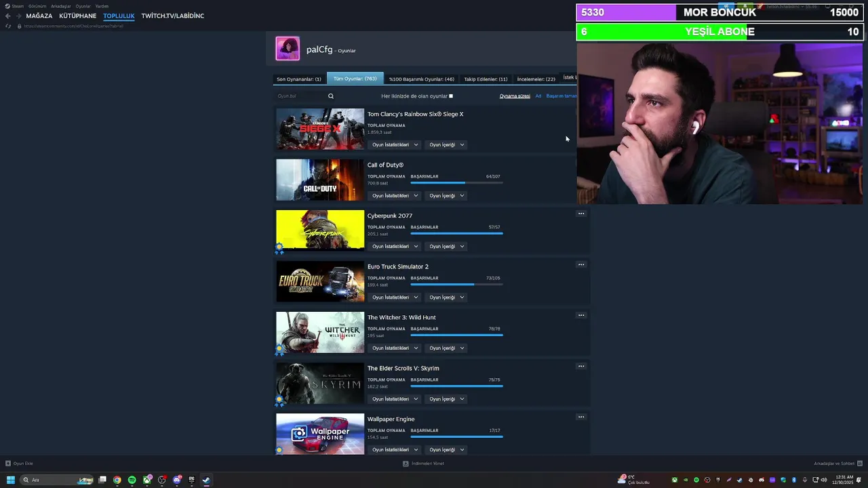The image size is (868, 488).
Task: Open Spotify from the taskbar
Action: 132,480
